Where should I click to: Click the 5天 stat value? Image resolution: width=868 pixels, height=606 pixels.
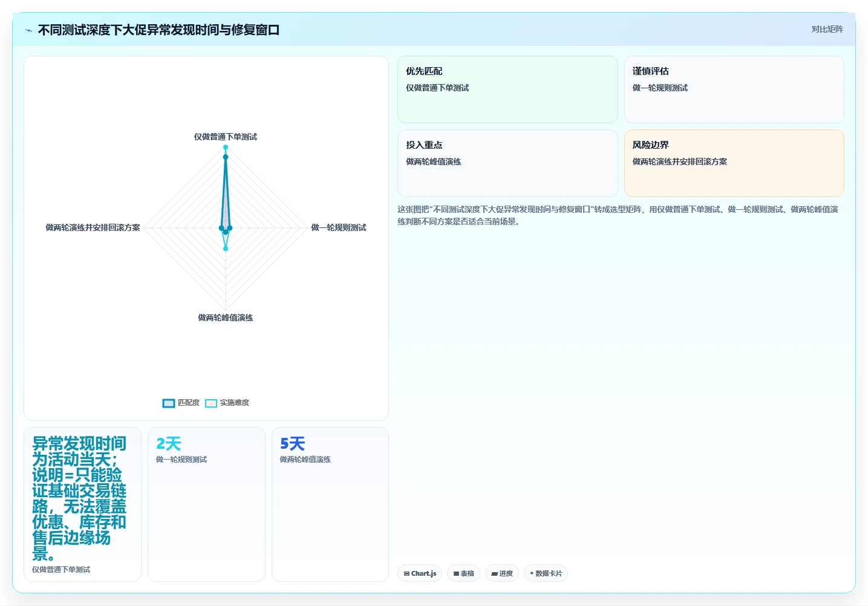[293, 444]
